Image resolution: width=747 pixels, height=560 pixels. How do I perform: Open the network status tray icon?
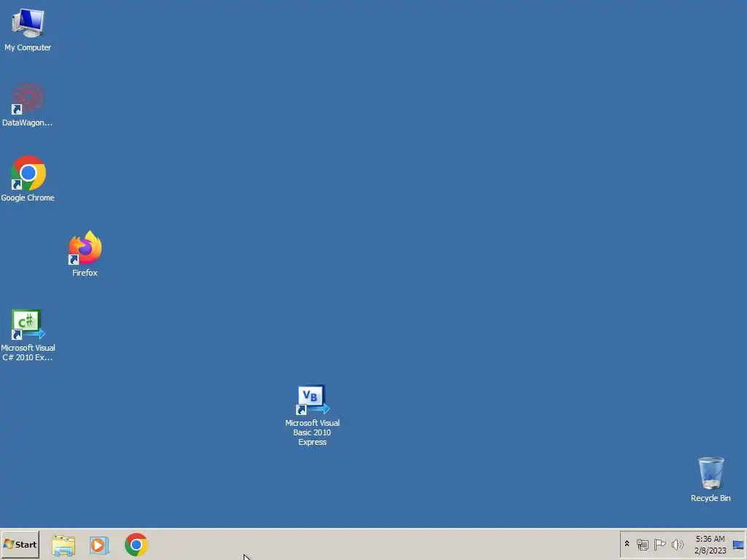point(643,544)
